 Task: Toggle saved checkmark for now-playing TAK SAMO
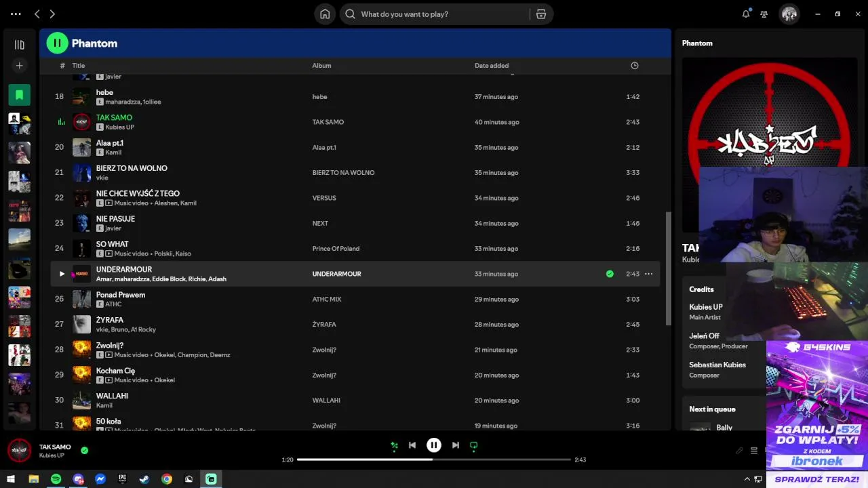(x=84, y=450)
